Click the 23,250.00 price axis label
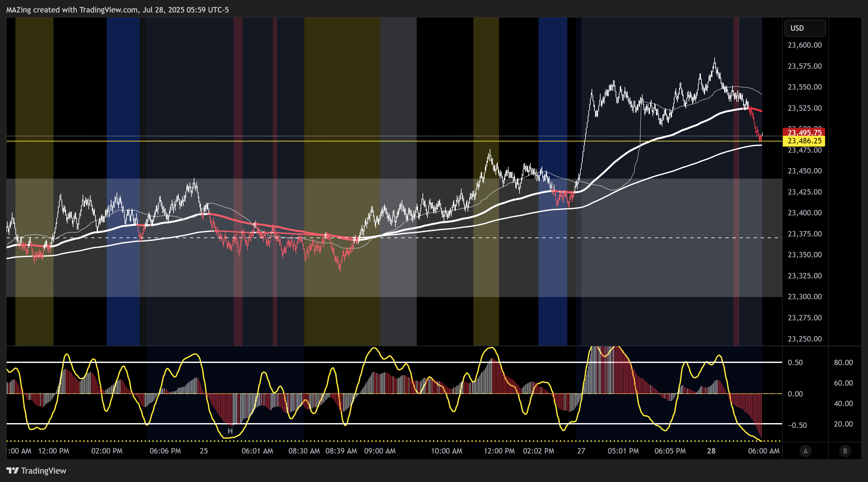The width and height of the screenshot is (868, 482). pyautogui.click(x=804, y=339)
